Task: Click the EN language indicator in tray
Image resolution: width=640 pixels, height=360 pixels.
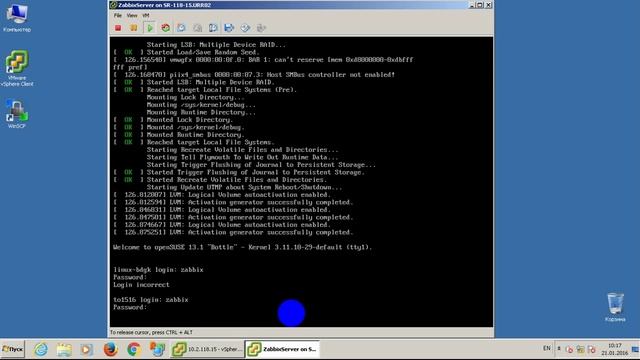Action: (547, 348)
